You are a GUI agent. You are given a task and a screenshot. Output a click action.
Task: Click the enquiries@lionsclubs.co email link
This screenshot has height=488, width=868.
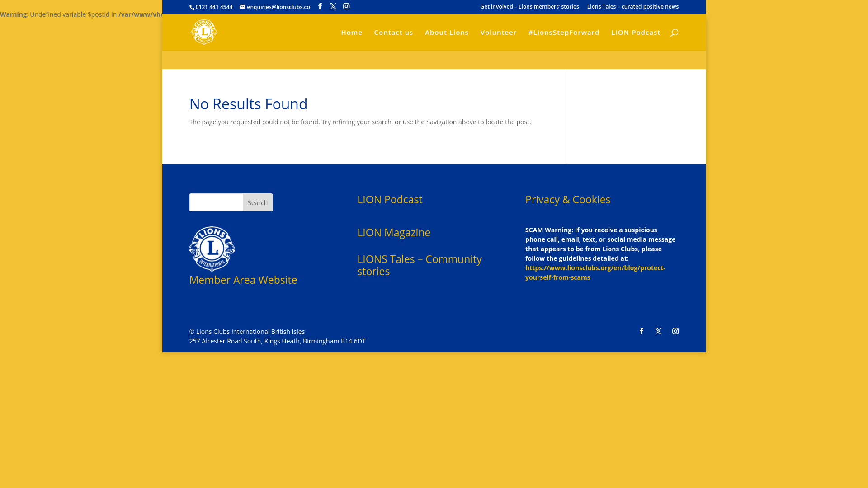(275, 7)
